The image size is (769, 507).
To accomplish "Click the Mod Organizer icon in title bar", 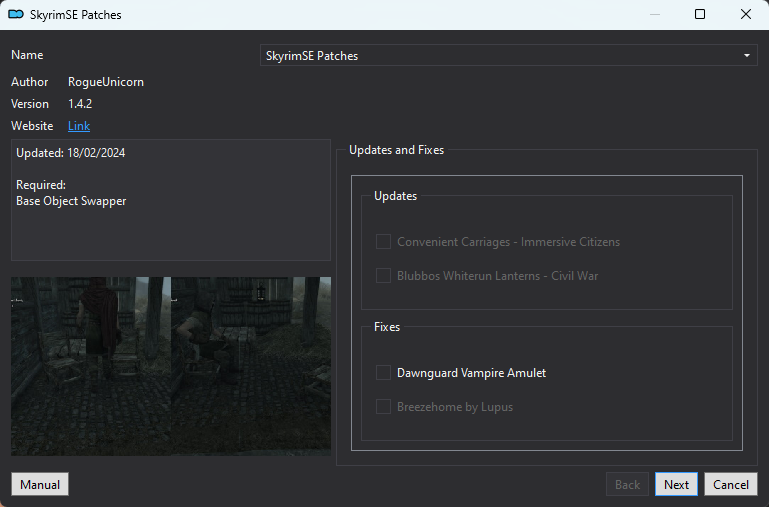I will point(16,14).
